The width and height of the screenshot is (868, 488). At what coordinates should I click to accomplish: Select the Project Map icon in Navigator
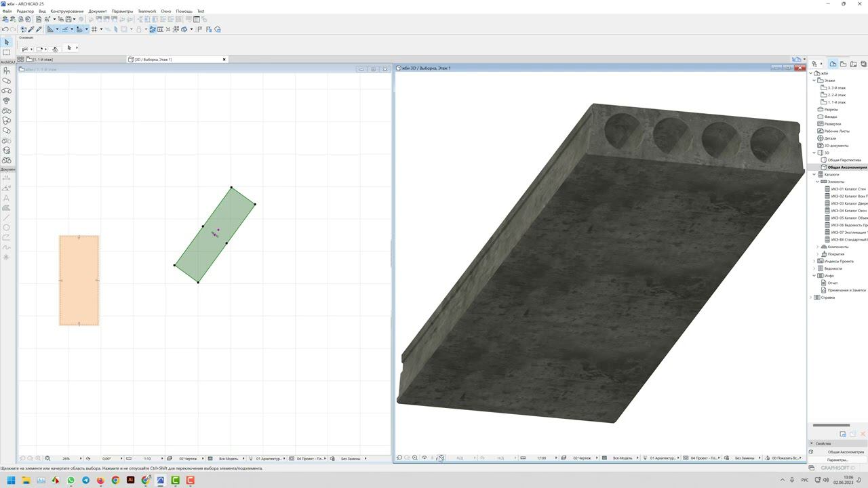(x=833, y=64)
